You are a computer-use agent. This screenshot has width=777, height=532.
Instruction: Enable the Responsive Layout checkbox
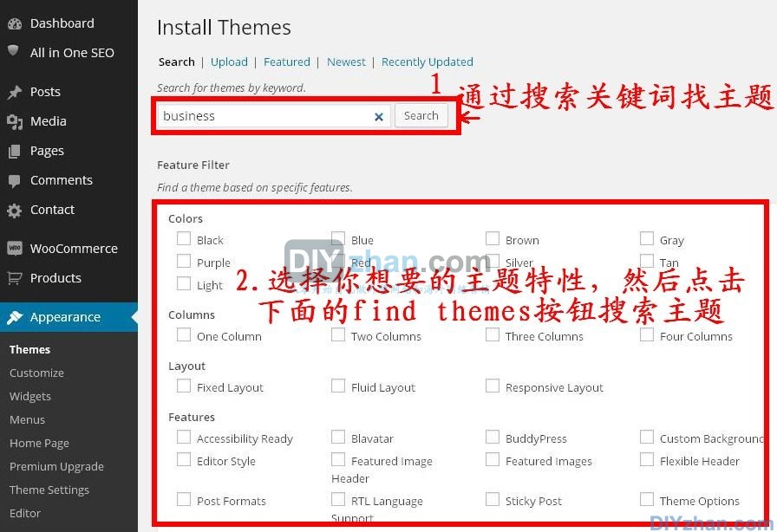[x=493, y=386]
